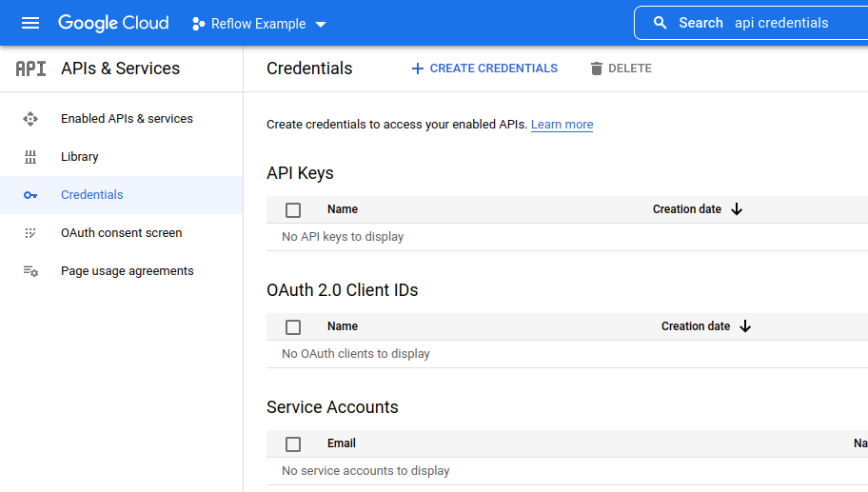The height and width of the screenshot is (492, 868).
Task: Sort API Keys by Creation date column
Action: (x=686, y=209)
